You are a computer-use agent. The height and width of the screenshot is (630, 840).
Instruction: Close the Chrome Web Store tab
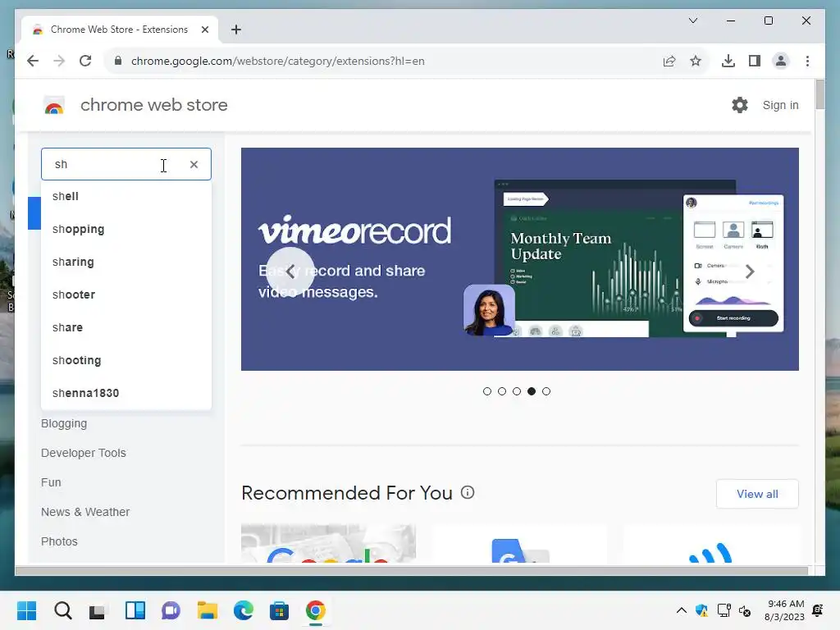click(204, 30)
